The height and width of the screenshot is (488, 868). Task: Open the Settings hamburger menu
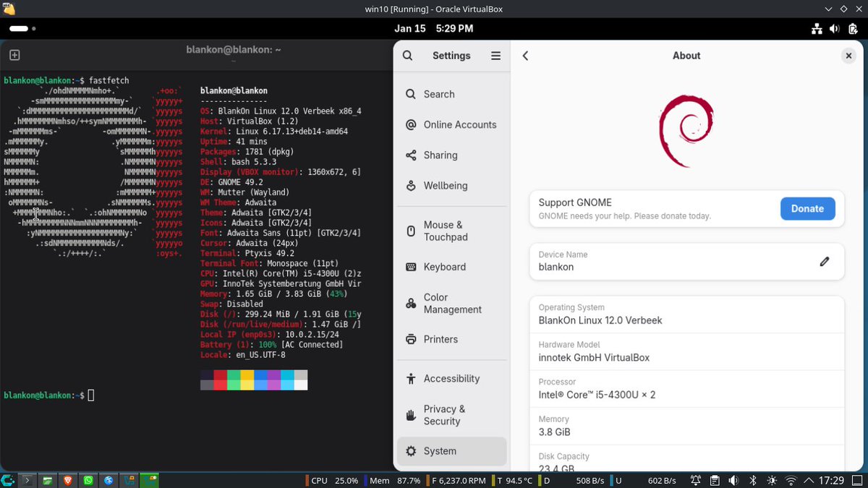pos(495,56)
